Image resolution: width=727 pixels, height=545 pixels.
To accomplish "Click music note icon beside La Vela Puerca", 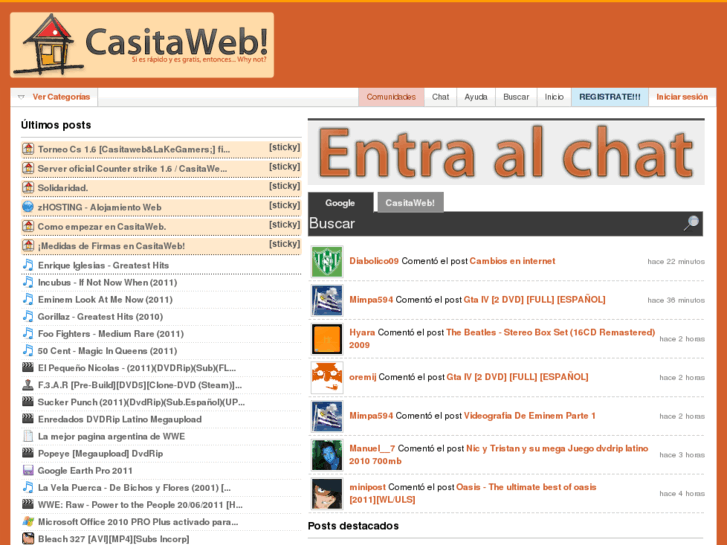I will tap(28, 487).
